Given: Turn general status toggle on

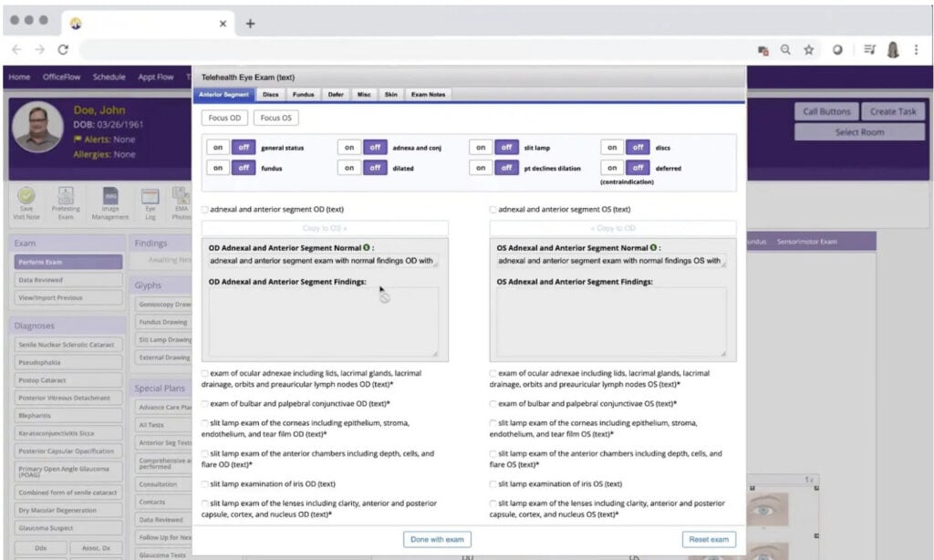Looking at the screenshot, I should (x=218, y=147).
